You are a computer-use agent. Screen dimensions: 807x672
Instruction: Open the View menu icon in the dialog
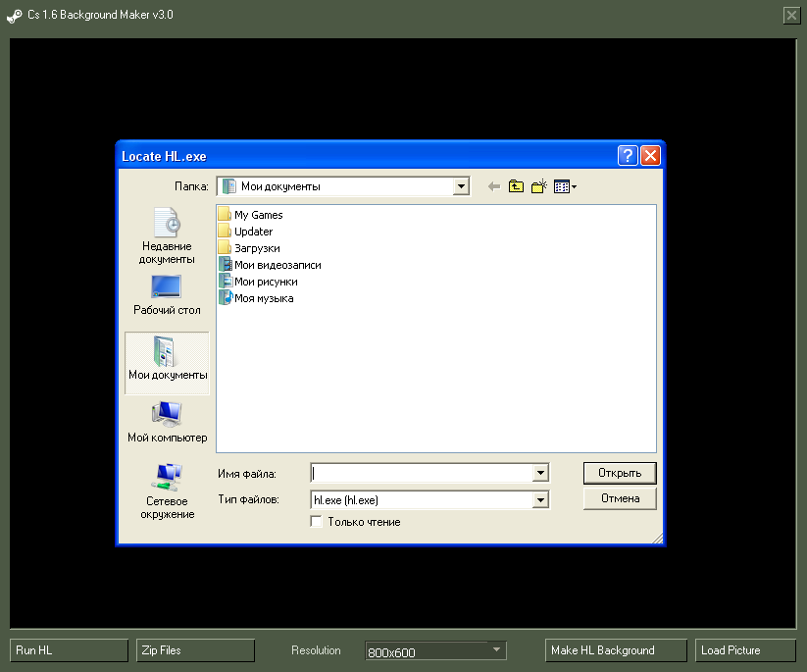[x=565, y=186]
